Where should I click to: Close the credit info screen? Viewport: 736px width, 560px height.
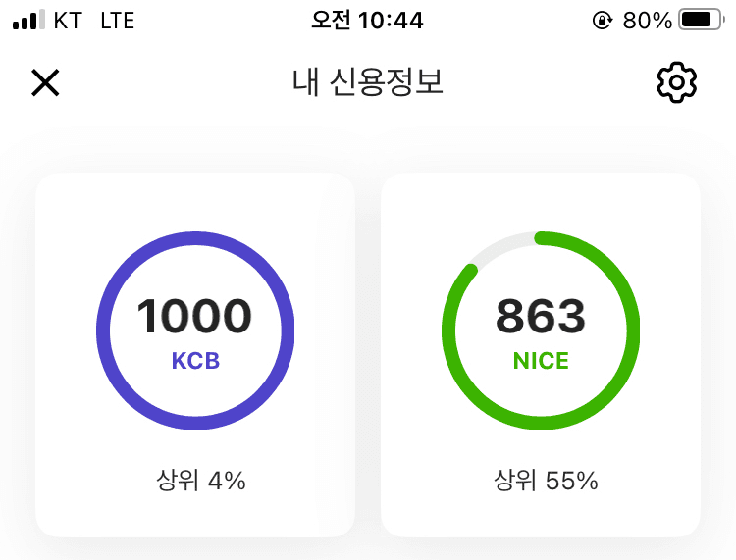click(45, 83)
